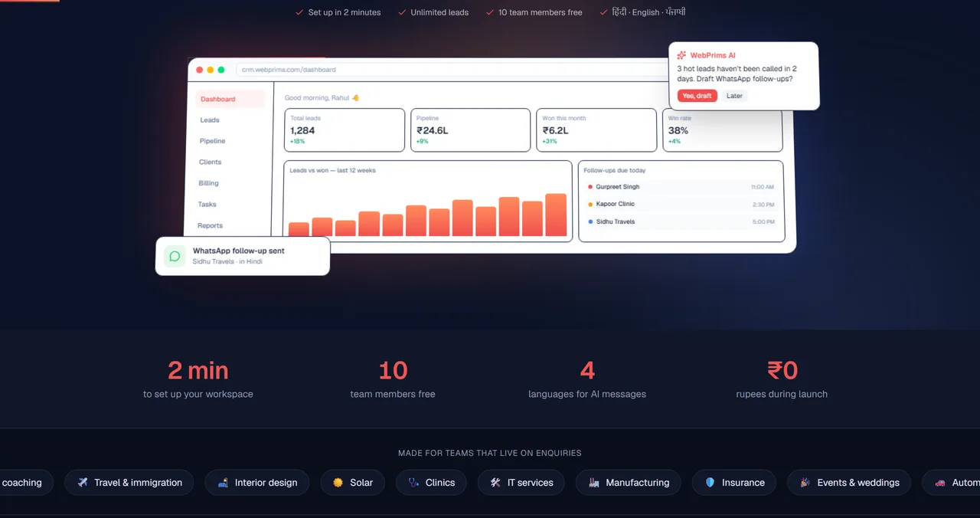Click the red dot beside Gurpreet Singh
This screenshot has width=980, height=518.
[x=590, y=187]
